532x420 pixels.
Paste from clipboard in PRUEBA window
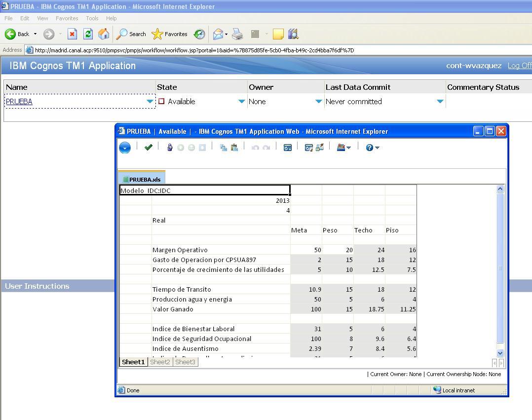(234, 147)
